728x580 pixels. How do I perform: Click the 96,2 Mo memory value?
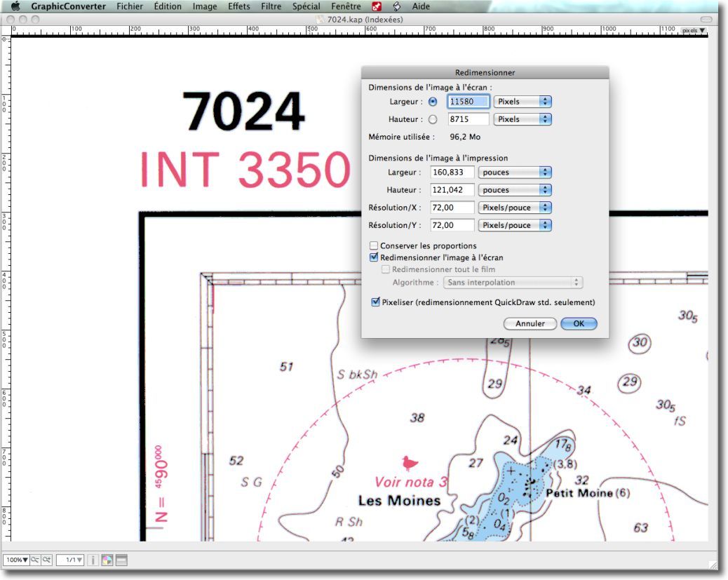click(465, 137)
